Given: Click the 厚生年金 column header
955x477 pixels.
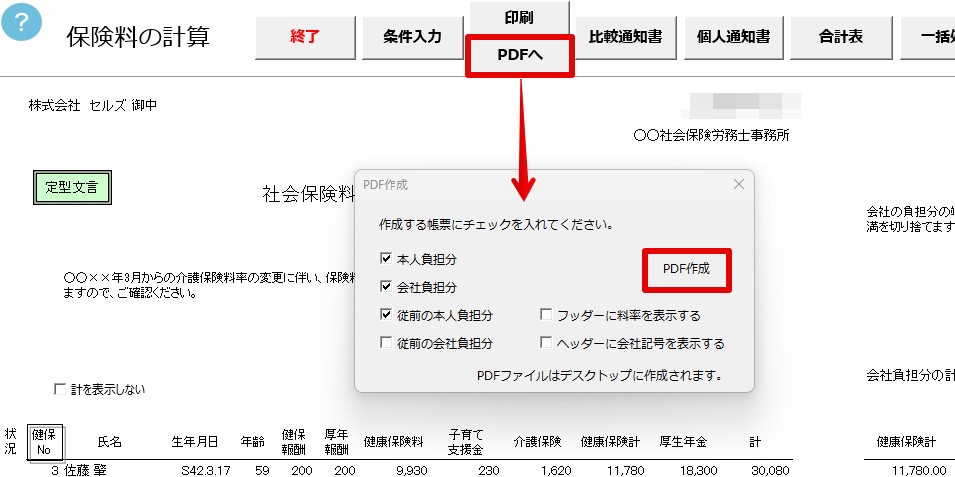Looking at the screenshot, I should (683, 442).
